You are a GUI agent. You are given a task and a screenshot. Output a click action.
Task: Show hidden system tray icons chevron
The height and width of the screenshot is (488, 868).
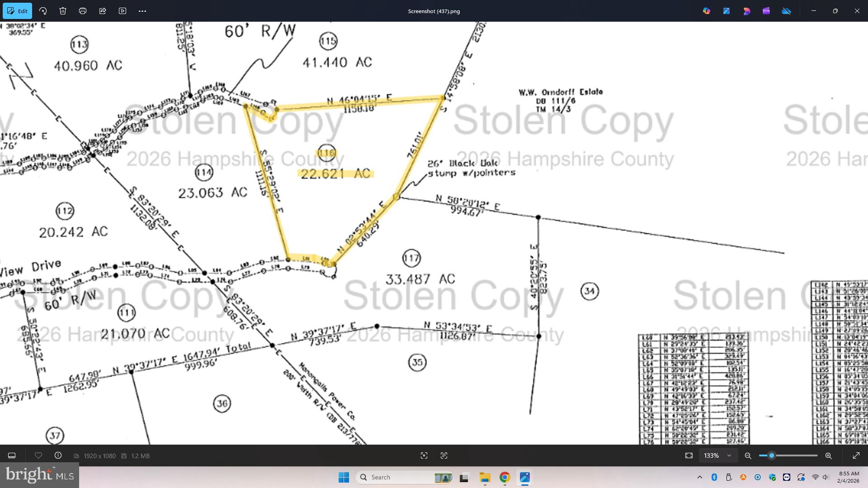[x=700, y=477]
